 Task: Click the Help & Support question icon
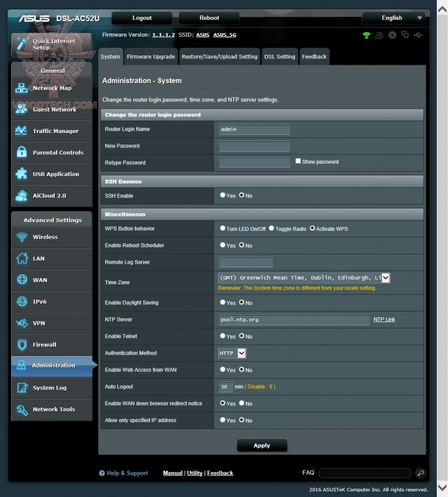coord(102,473)
